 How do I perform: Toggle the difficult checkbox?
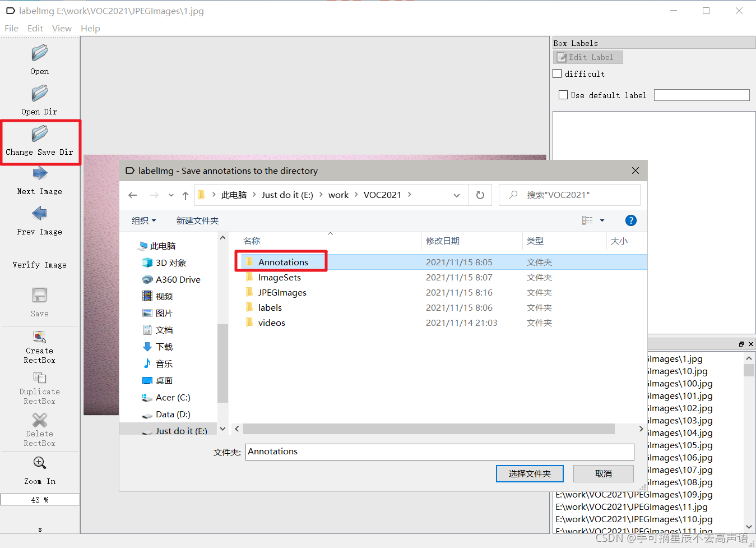(557, 73)
